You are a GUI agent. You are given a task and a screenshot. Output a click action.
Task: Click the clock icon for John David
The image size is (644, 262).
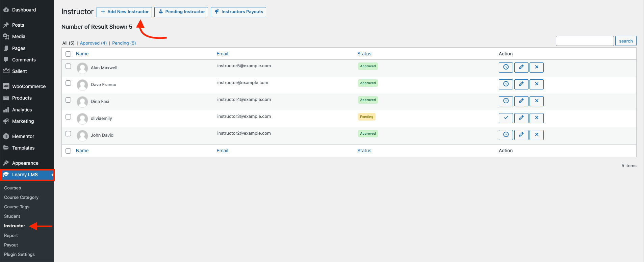click(x=506, y=135)
